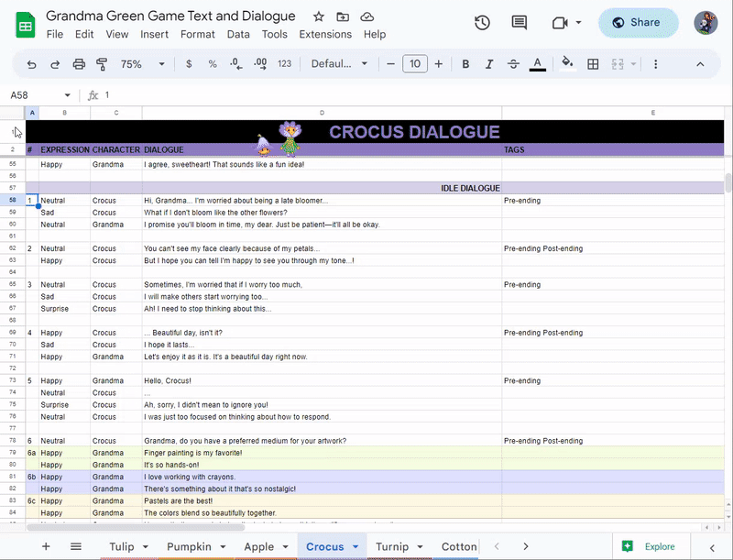
Task: Star this document
Action: pos(318,16)
